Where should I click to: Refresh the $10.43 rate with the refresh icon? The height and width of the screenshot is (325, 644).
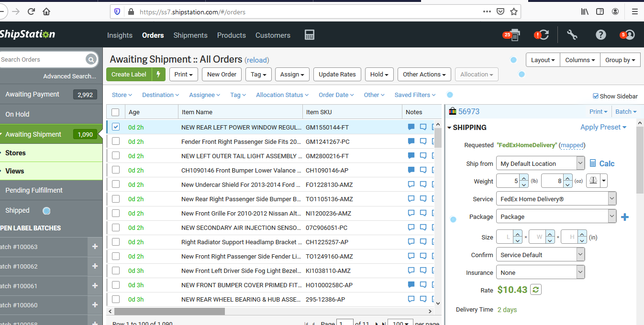point(535,289)
